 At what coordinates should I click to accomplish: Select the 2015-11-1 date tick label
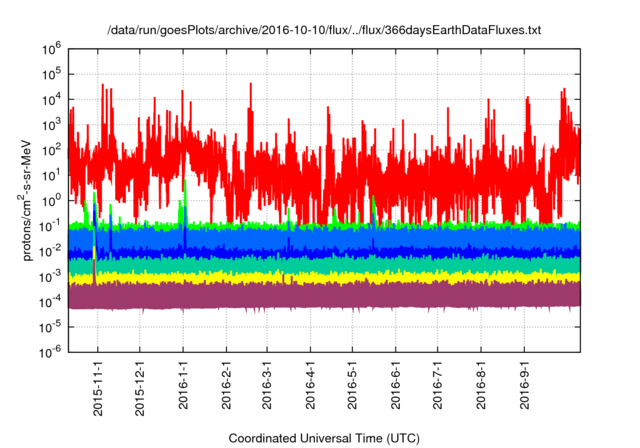tap(98, 388)
